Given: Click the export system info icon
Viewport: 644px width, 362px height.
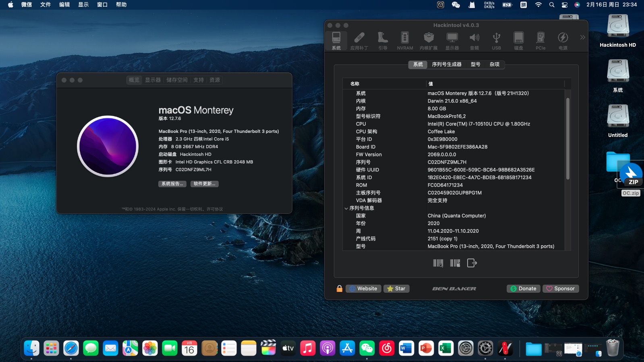Looking at the screenshot, I should click(472, 263).
